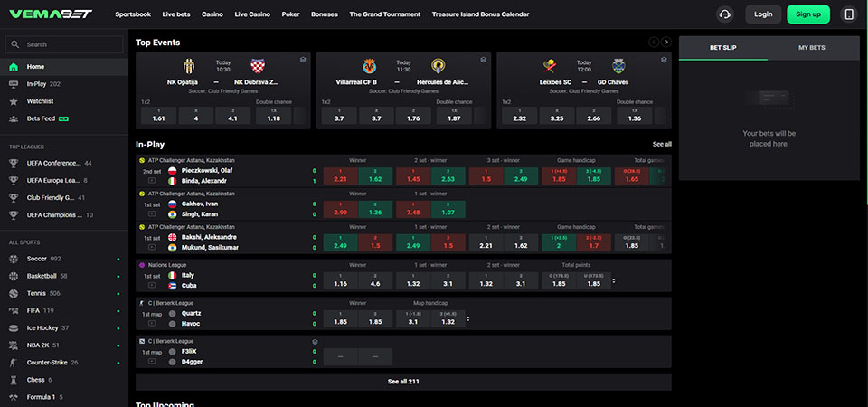Open Treasure Island Bonus Calendar
Image resolution: width=868 pixels, height=407 pixels.
pos(480,14)
